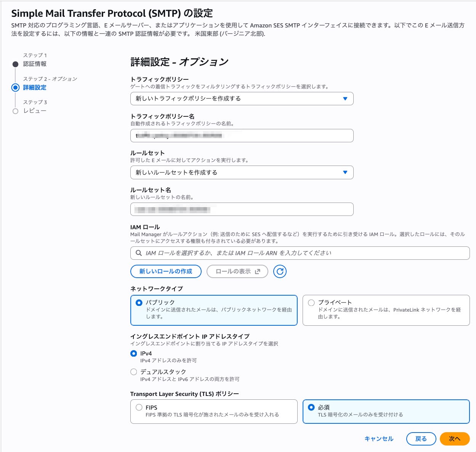Click ステップ 2 - オプション label text
The width and height of the screenshot is (476, 452).
(50, 79)
